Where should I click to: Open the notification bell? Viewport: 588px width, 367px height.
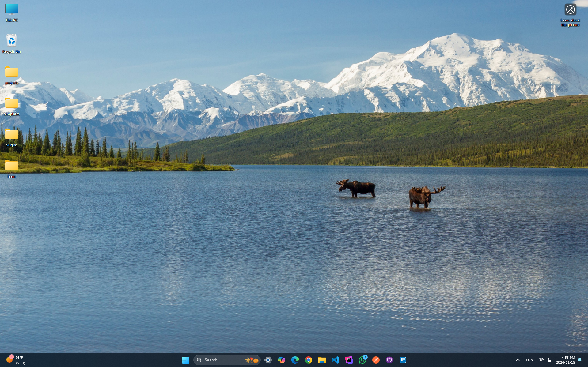pyautogui.click(x=580, y=360)
